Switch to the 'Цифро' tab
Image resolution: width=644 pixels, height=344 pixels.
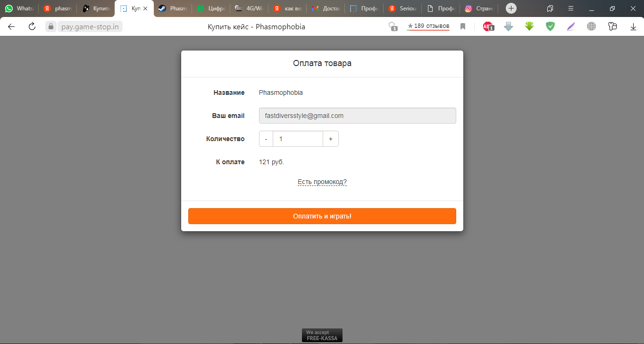(211, 8)
